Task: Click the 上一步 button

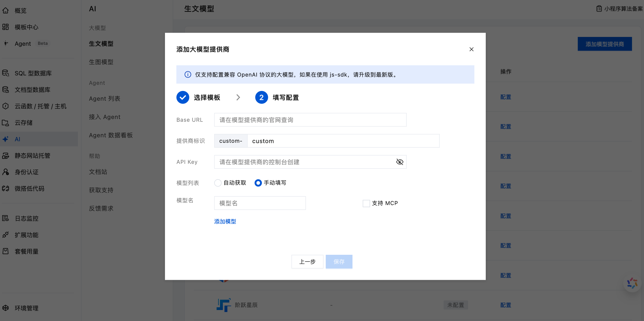Action: tap(307, 262)
